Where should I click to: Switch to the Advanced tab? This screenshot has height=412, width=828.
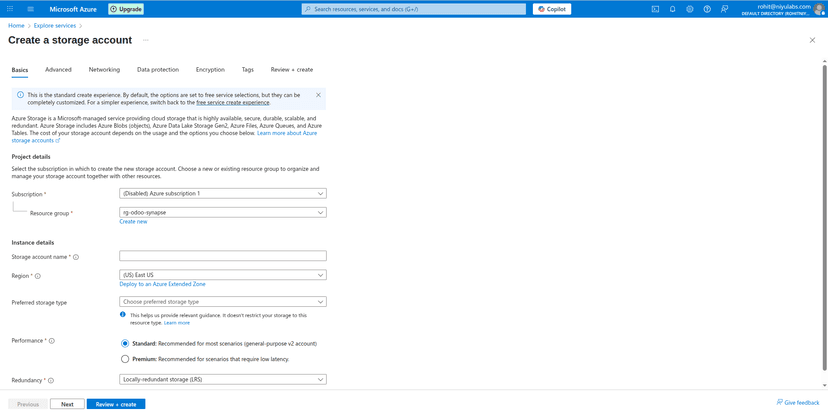coord(58,70)
